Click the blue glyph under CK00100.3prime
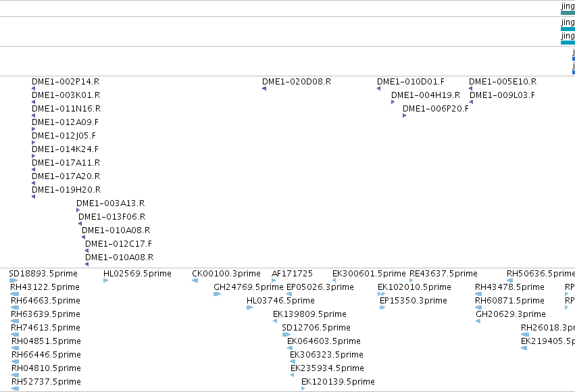Viewport: 575px width, 392px height. click(195, 280)
